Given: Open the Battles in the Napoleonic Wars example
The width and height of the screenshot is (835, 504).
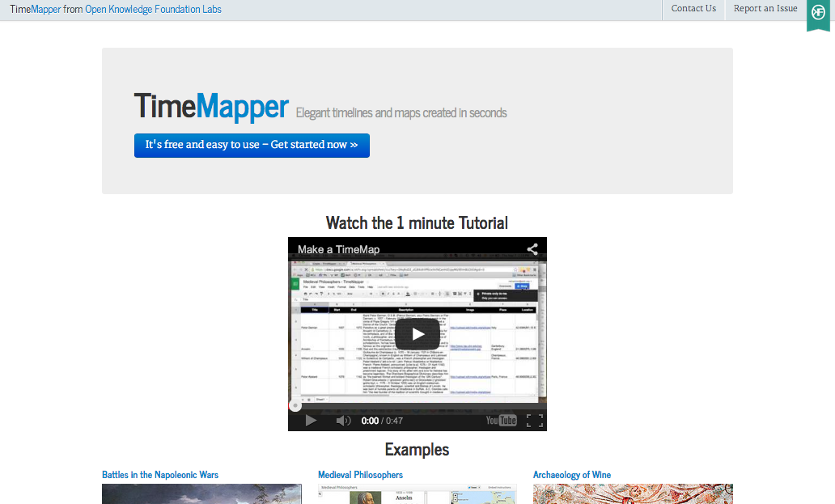Looking at the screenshot, I should 160,475.
